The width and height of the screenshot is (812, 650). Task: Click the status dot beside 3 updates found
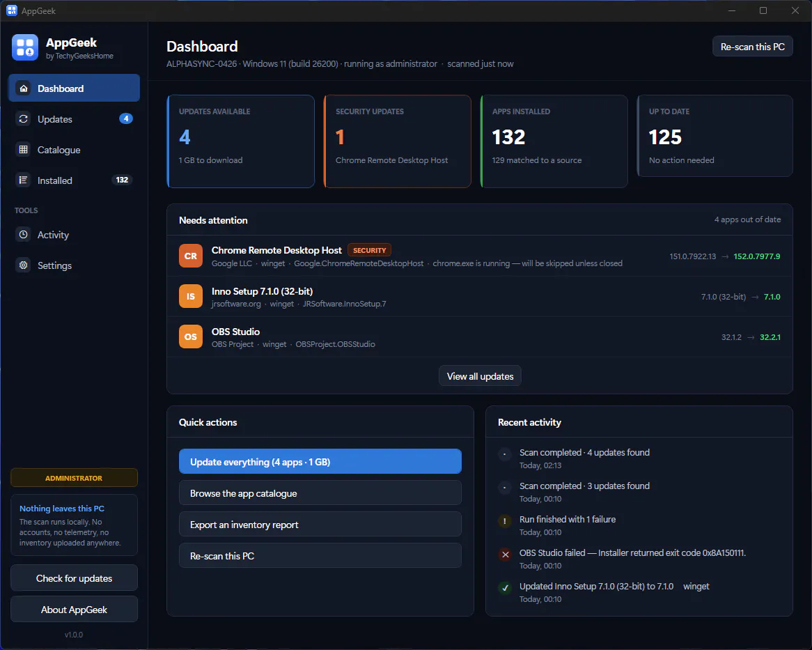tap(505, 488)
